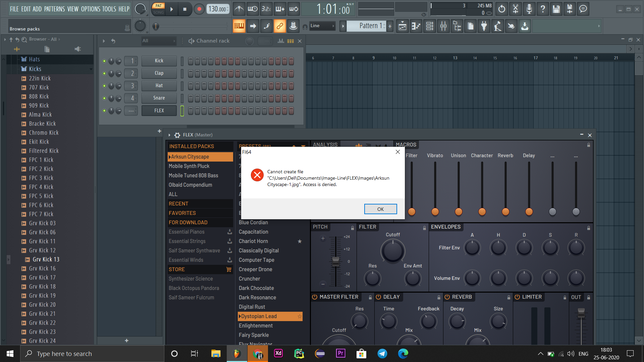Click the undo history icon
This screenshot has height=362, width=644.
pos(502,9)
